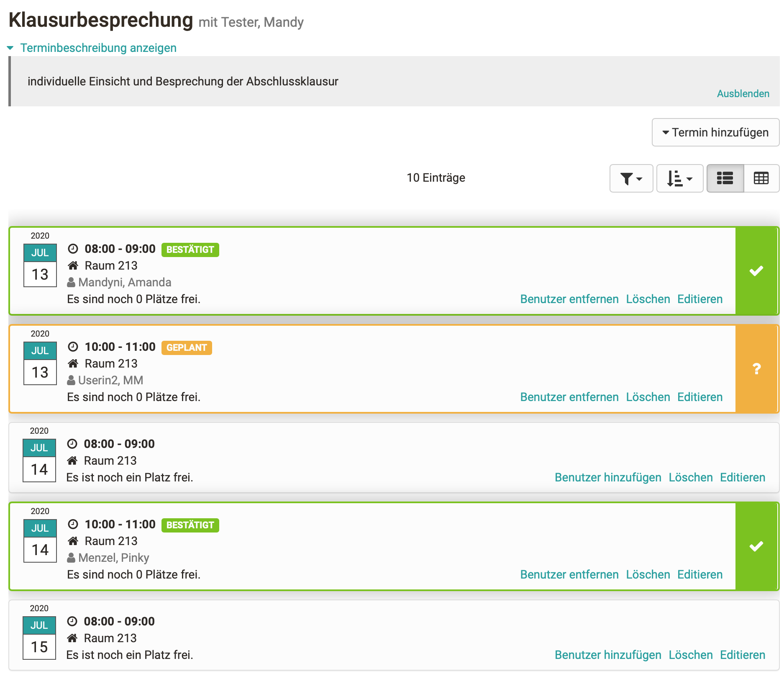Click the clock icon of 14 Jul 08:00
The image size is (784, 674).
click(72, 444)
